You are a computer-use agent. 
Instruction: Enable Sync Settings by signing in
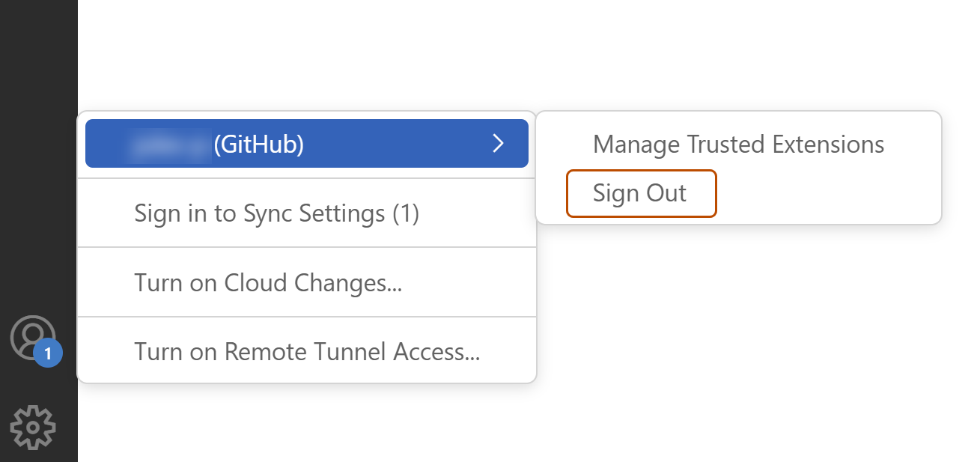[x=278, y=213]
